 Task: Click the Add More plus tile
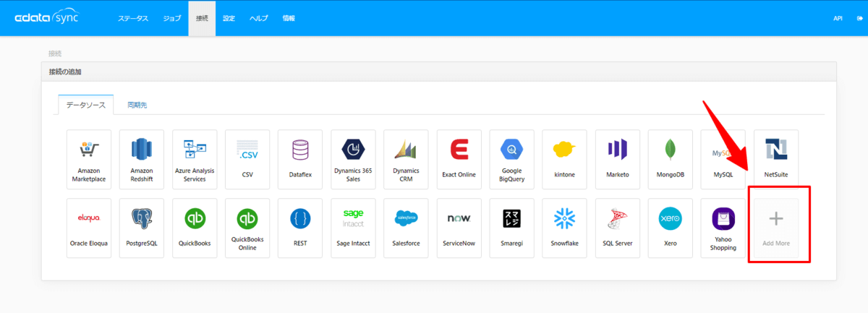pyautogui.click(x=776, y=228)
